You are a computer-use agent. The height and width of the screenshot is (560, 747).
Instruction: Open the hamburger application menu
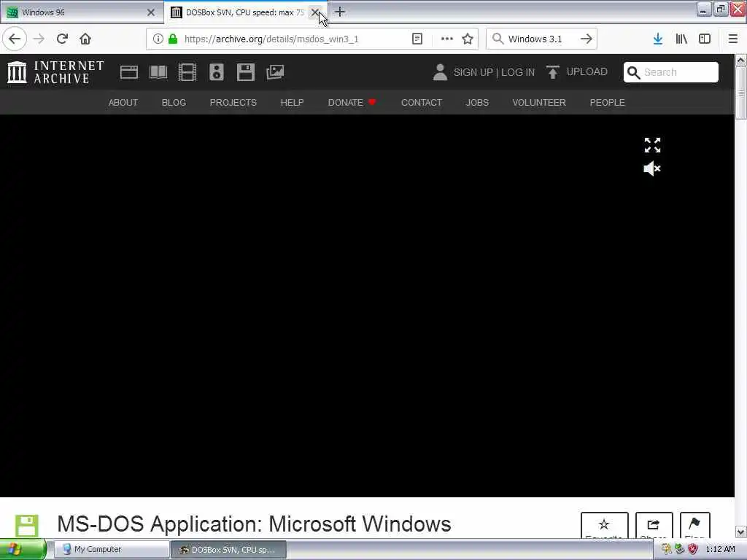point(732,39)
